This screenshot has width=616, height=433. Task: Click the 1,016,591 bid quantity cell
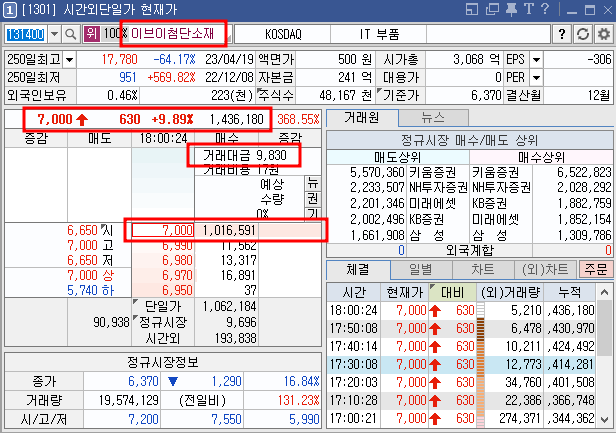tap(229, 230)
